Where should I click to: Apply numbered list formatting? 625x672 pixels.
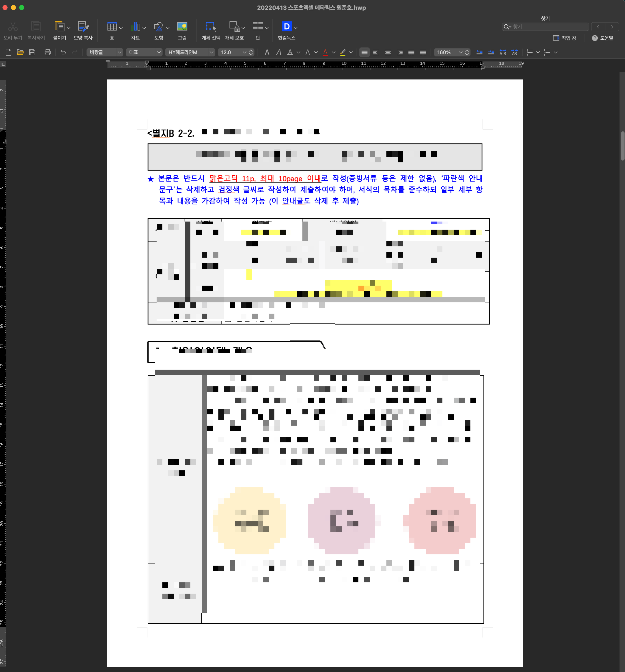(530, 52)
